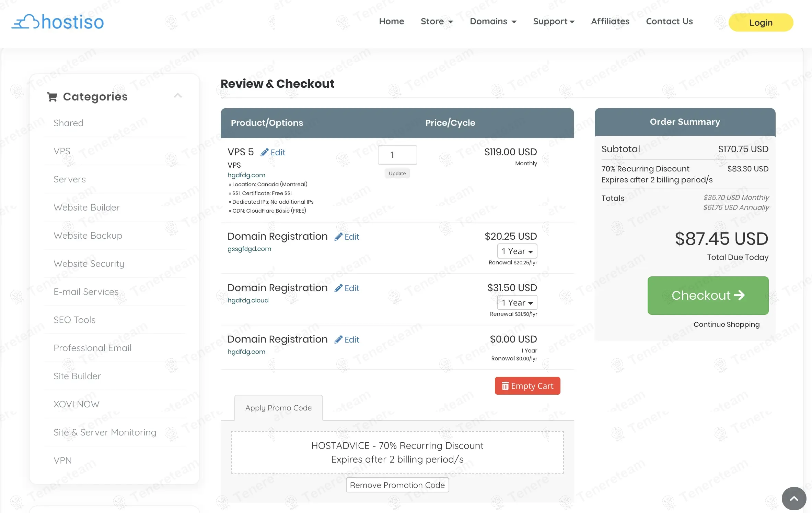Click the Update quantity button

(397, 174)
